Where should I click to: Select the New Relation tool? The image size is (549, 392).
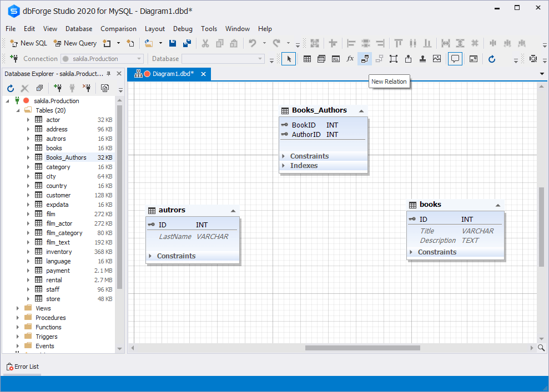(x=364, y=59)
